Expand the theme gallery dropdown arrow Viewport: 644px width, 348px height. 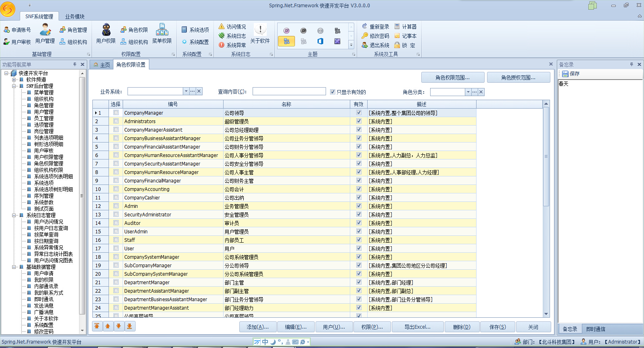[x=351, y=45]
